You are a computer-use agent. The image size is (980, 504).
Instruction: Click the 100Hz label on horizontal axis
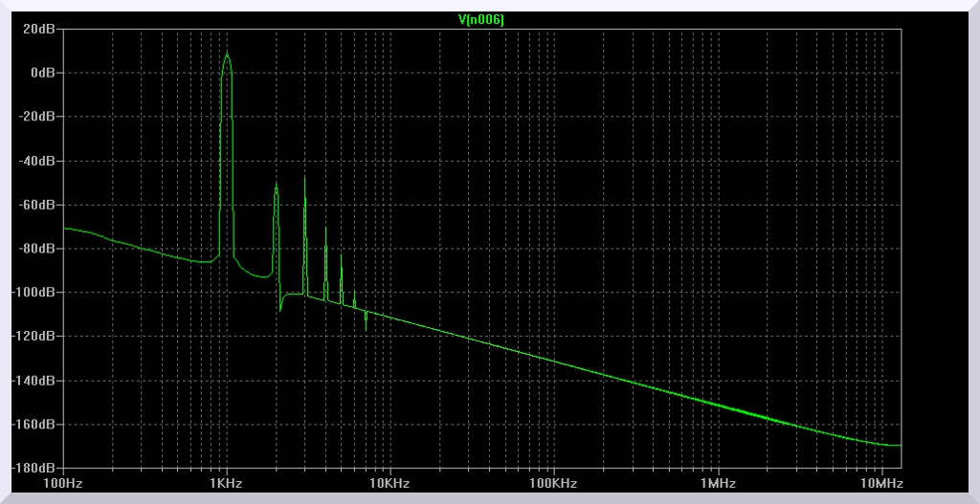(63, 484)
